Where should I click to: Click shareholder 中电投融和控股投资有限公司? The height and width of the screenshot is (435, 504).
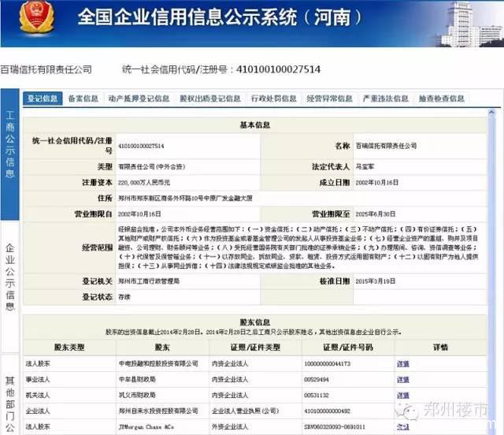(158, 364)
